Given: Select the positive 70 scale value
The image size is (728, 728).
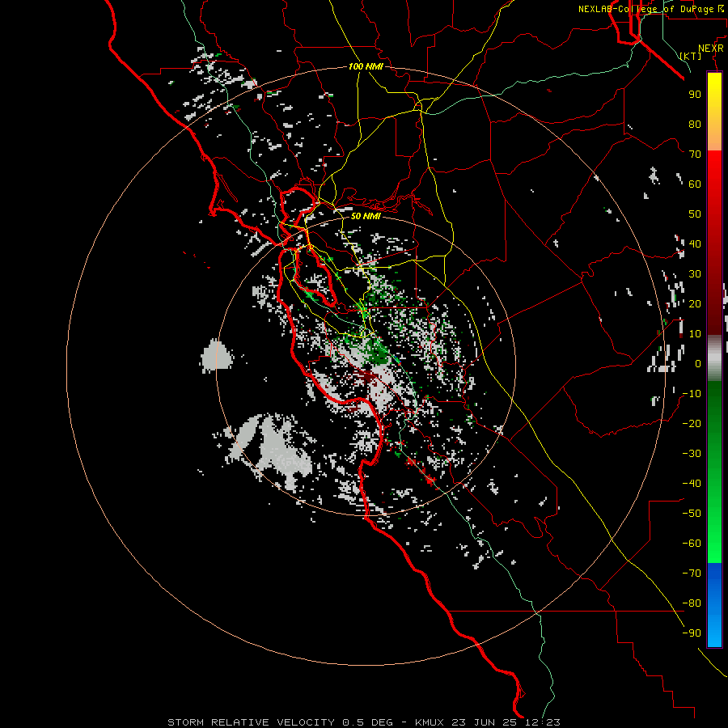Looking at the screenshot, I should pyautogui.click(x=695, y=154).
